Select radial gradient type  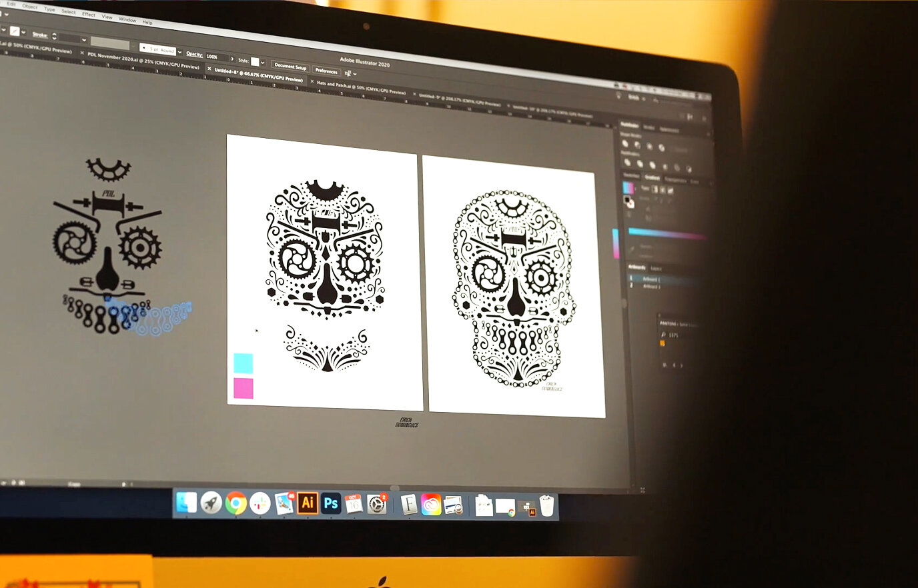[662, 190]
